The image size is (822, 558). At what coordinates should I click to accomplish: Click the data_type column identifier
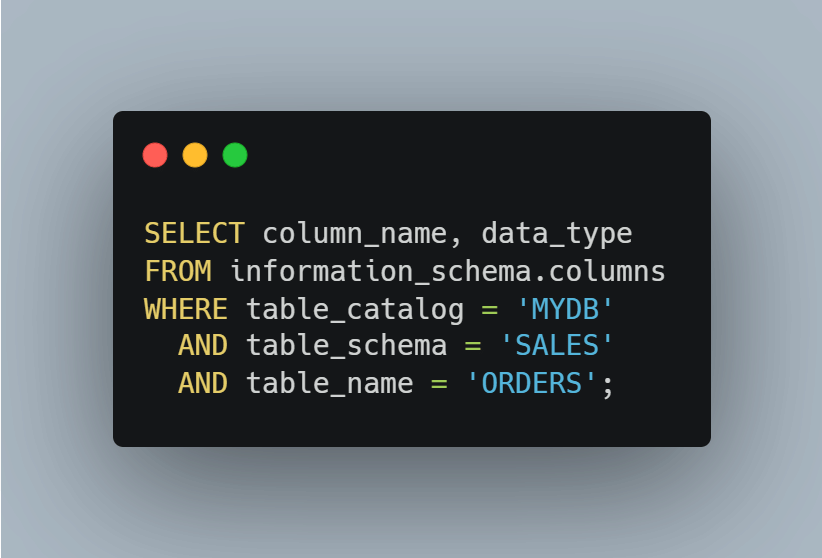click(556, 234)
